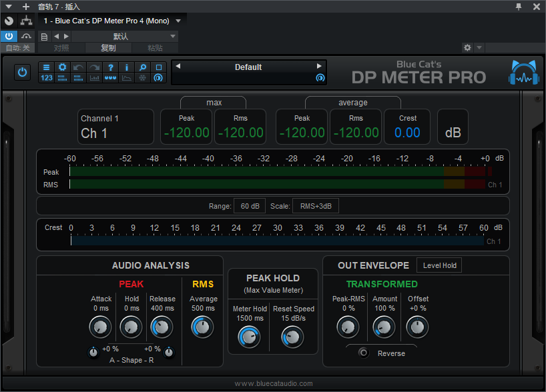Click the round opacity icon in toolbar
The width and height of the screenshot is (546, 392).
(x=158, y=77)
